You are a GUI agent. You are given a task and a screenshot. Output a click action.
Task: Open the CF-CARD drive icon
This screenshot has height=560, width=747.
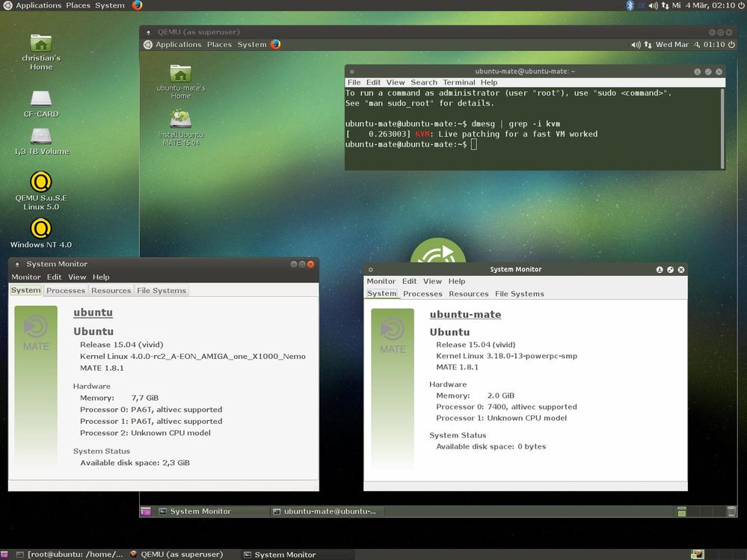point(40,97)
